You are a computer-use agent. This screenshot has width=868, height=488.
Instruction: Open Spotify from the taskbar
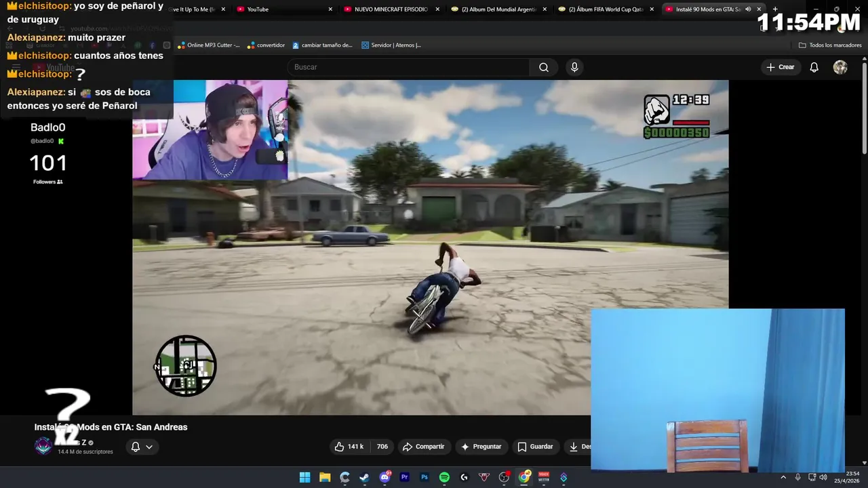click(444, 477)
